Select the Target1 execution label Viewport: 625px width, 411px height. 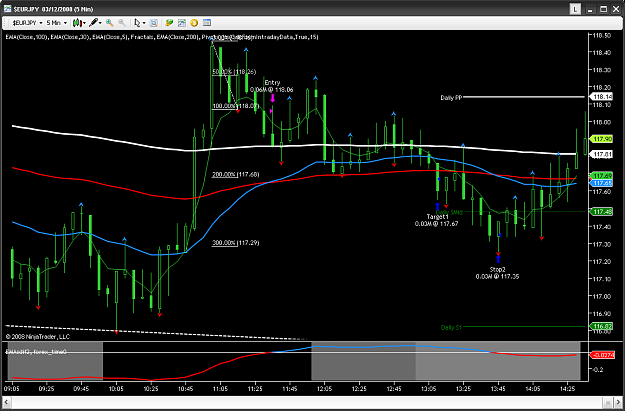click(437, 217)
